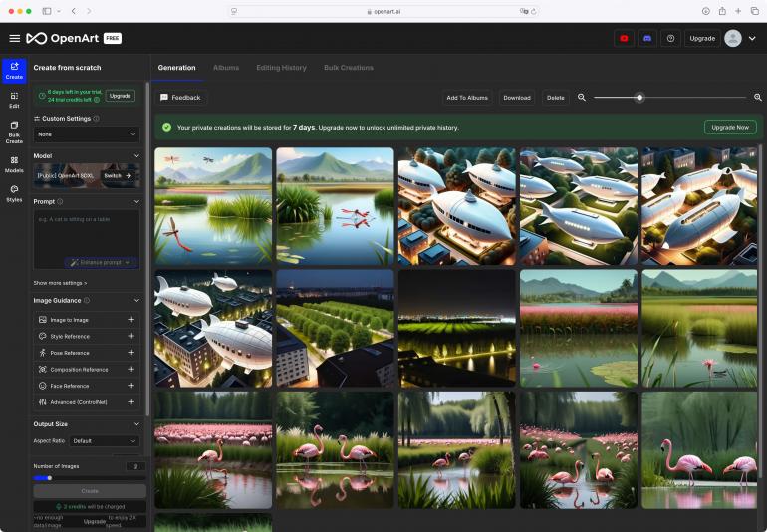The image size is (767, 532).
Task: Open Bulk Create in the left sidebar
Action: pyautogui.click(x=14, y=133)
